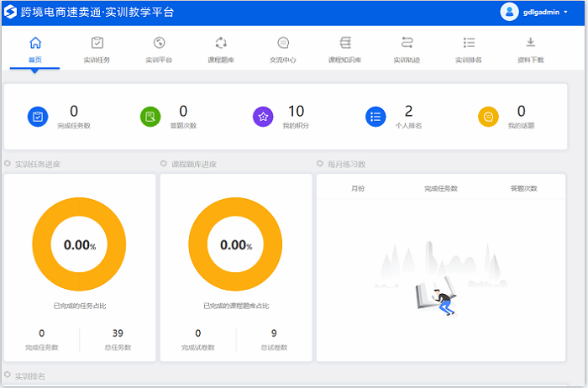Open 课程知识库 stacked books icon
Viewport: 588px width, 388px height.
345,43
